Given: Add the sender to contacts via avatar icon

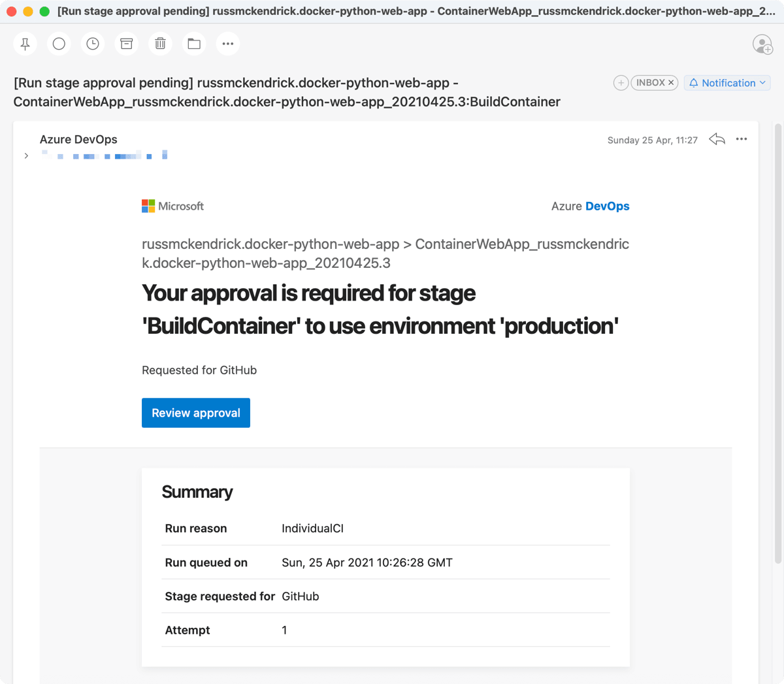Looking at the screenshot, I should (763, 44).
